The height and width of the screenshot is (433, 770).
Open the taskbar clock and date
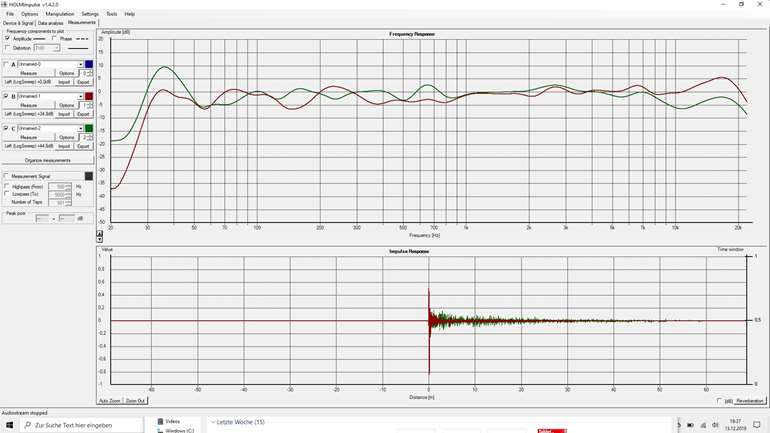(736, 425)
